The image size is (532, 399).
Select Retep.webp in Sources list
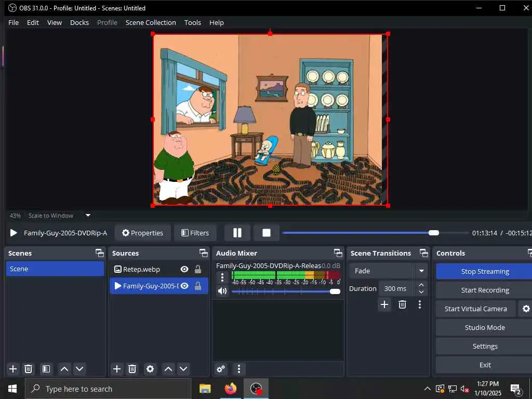click(158, 269)
